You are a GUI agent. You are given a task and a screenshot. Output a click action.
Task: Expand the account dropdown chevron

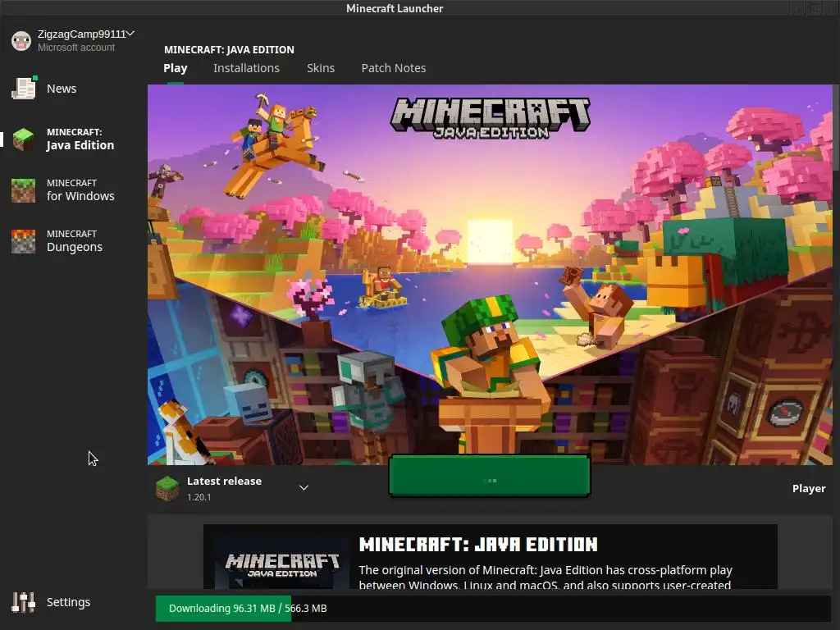[130, 34]
